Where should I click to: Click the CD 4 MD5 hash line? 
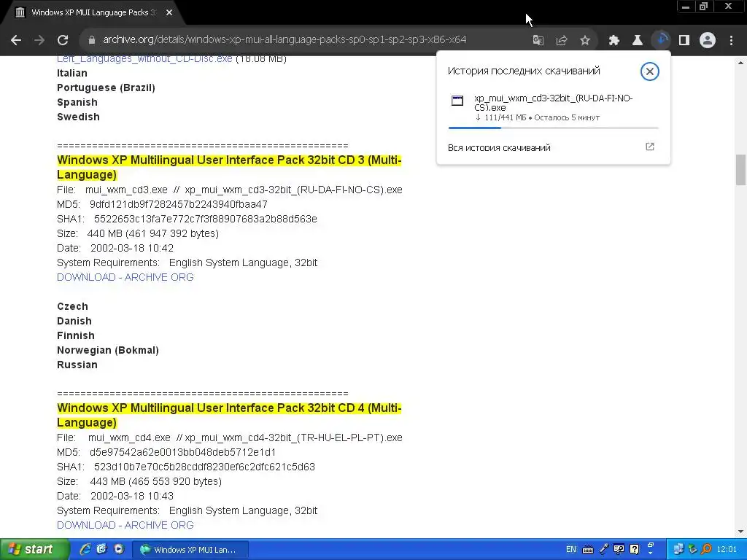click(166, 452)
